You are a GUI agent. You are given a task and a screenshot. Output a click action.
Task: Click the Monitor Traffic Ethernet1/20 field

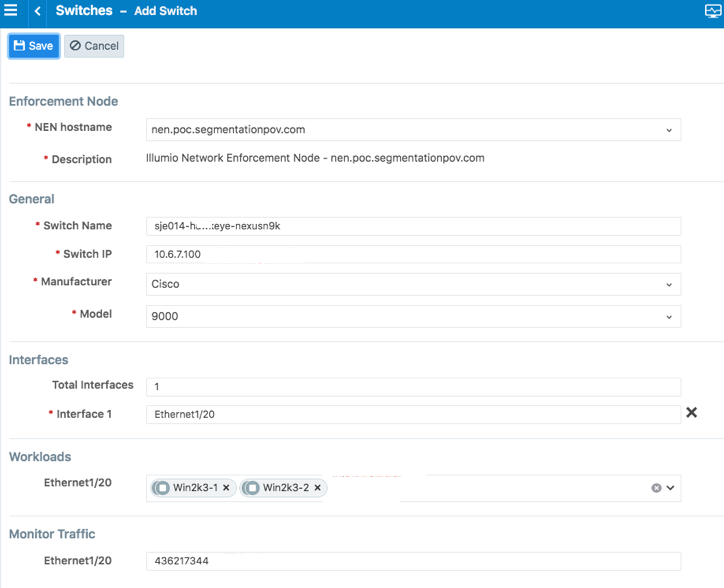pyautogui.click(x=412, y=561)
